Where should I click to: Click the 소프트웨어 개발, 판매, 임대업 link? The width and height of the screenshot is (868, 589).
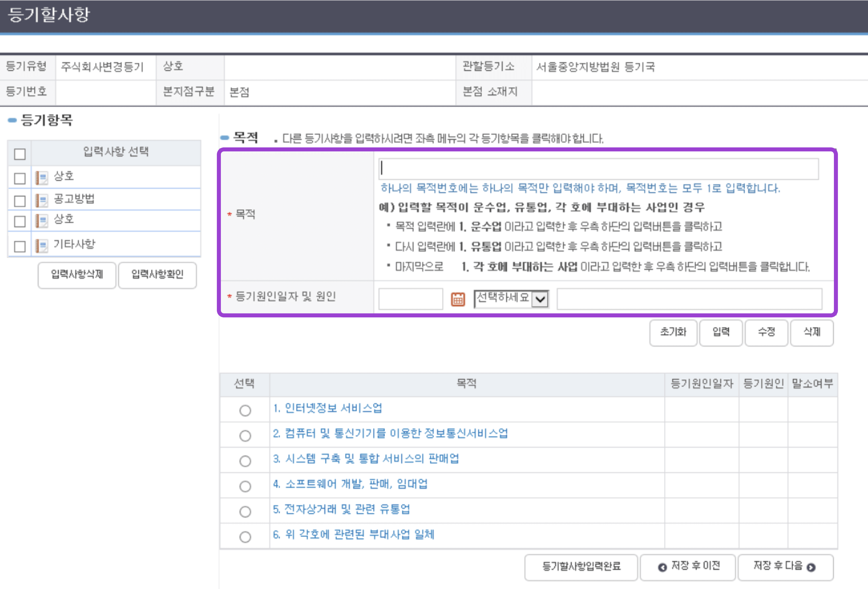(x=350, y=484)
